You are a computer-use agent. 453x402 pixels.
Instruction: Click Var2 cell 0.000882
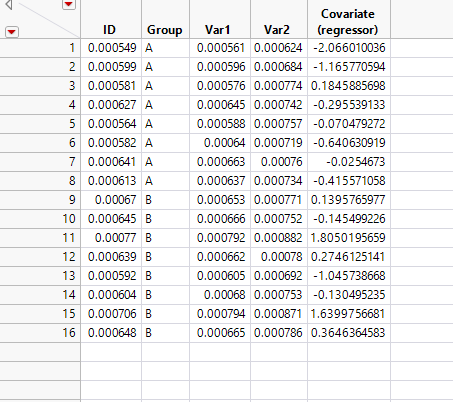coord(279,238)
